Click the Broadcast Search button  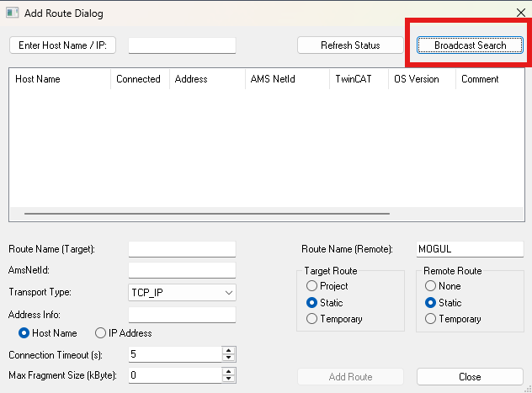(x=470, y=45)
